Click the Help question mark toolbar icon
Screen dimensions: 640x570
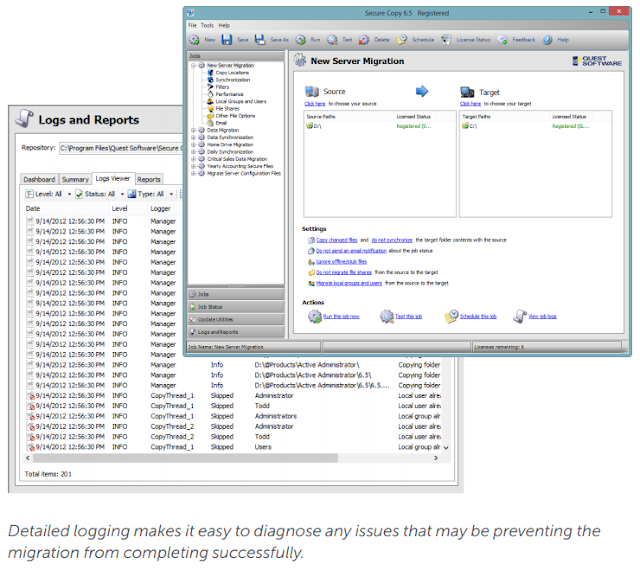(x=547, y=40)
